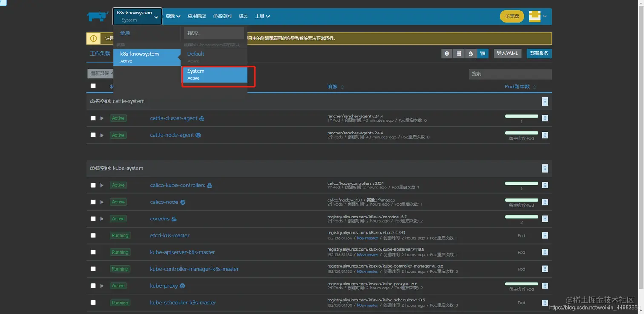The width and height of the screenshot is (644, 314).
Task: Click the 部署服务 button
Action: click(x=539, y=54)
